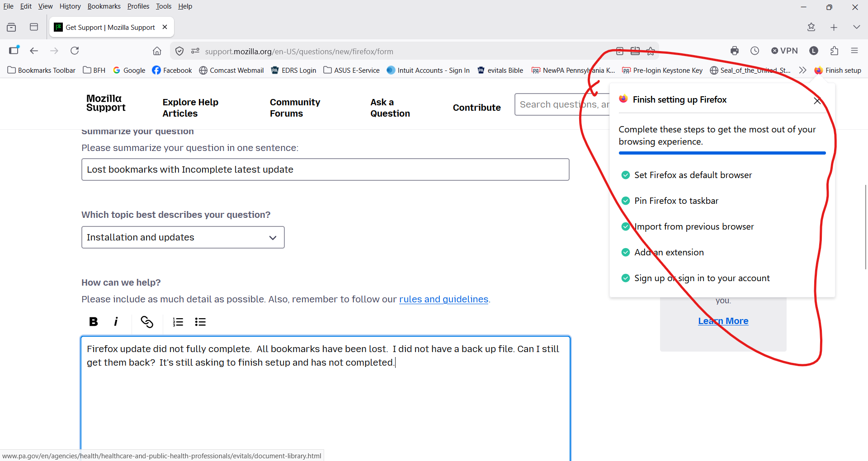The width and height of the screenshot is (868, 461).
Task: Insert a numbered list in the editor
Action: pos(178,322)
